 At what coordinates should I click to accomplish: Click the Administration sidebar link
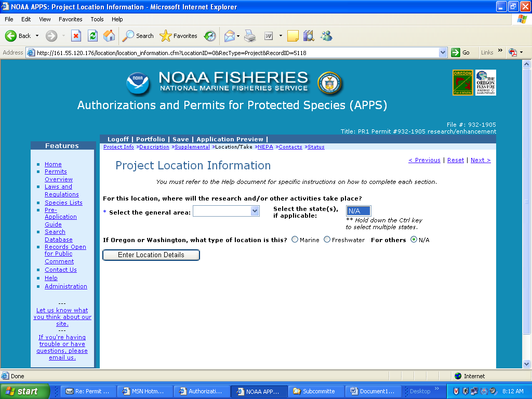coord(66,286)
